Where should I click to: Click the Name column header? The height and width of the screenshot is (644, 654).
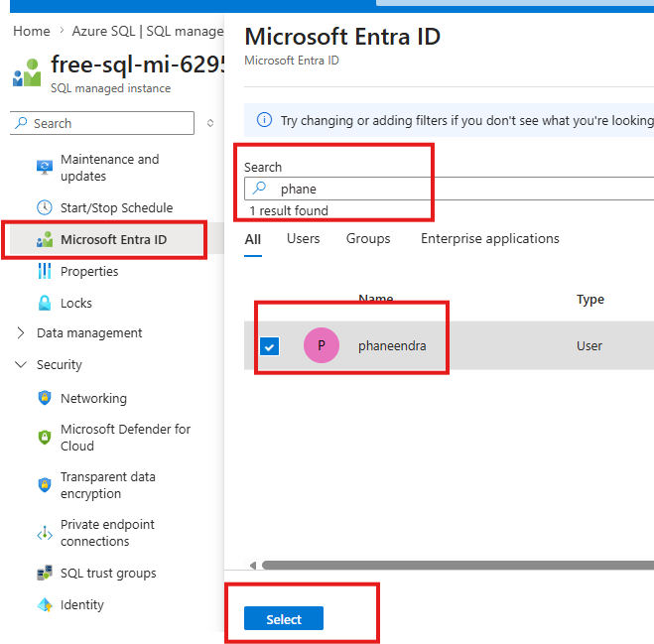(x=376, y=298)
